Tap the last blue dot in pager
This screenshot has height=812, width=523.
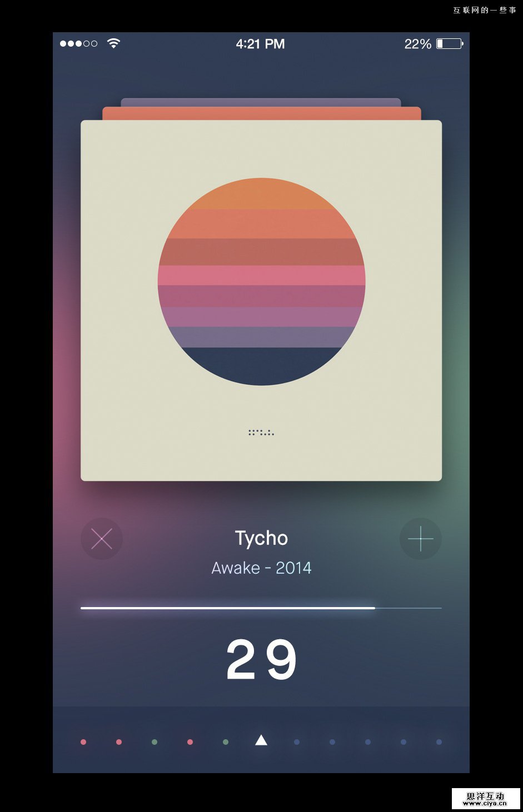(439, 742)
